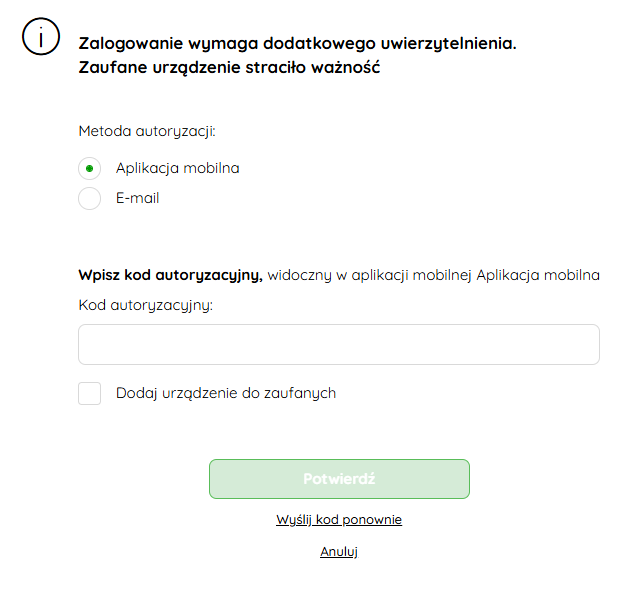Viewport: 641px width, 607px height.
Task: Click the trailing Aplikacja mobilna in the instruction sentence
Action: [538, 275]
